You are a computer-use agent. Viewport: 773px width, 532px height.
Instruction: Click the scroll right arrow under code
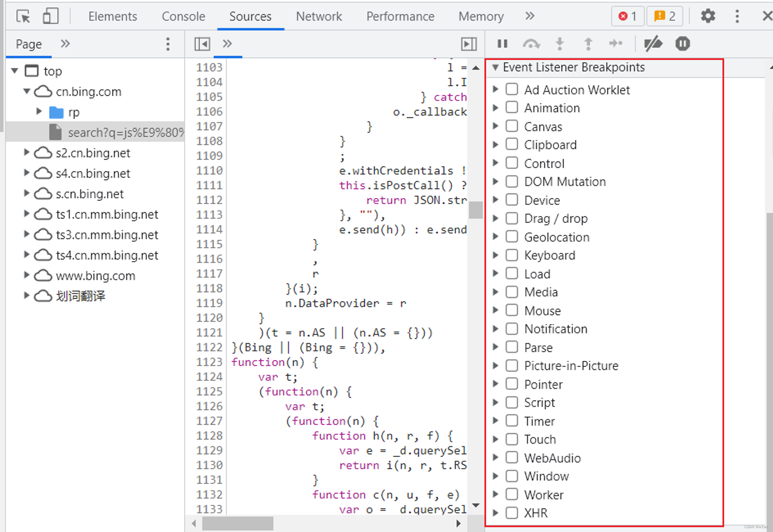click(x=458, y=523)
